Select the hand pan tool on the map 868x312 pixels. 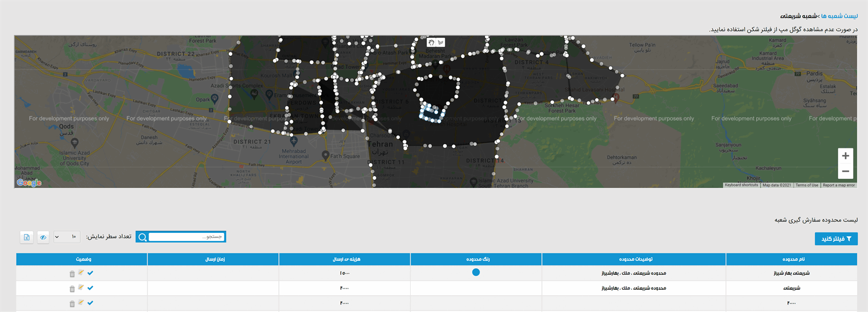click(431, 42)
